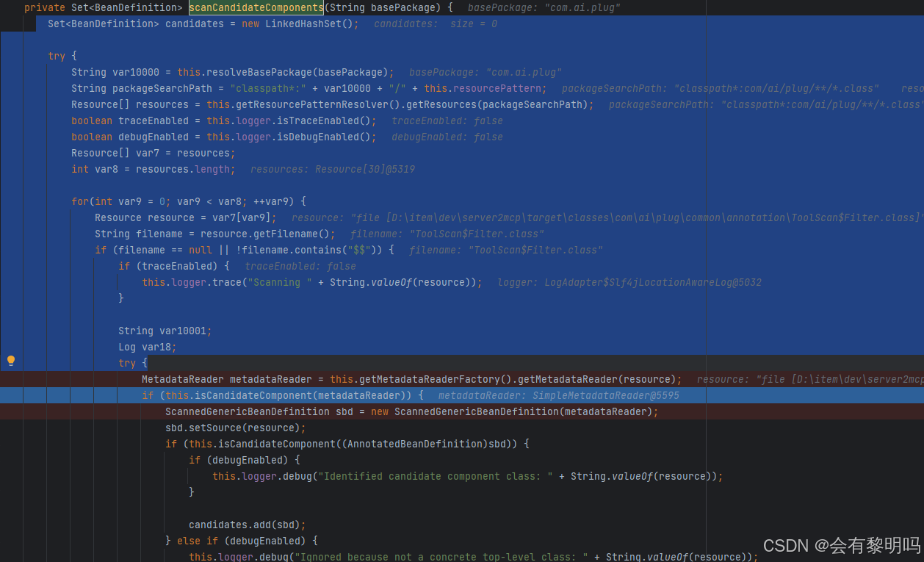Screen dimensions: 924x562
Task: Click the 'Resource[] var7 = resources' line
Action: tap(154, 153)
